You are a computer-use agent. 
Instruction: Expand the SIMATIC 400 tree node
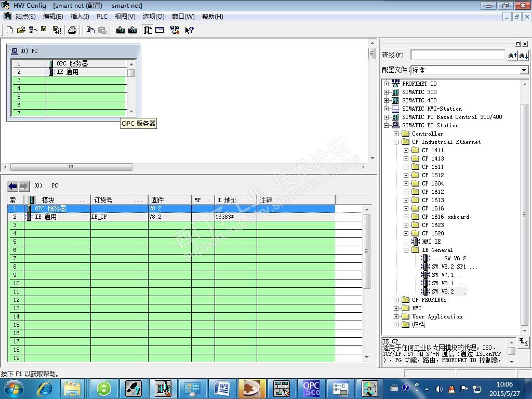(386, 100)
